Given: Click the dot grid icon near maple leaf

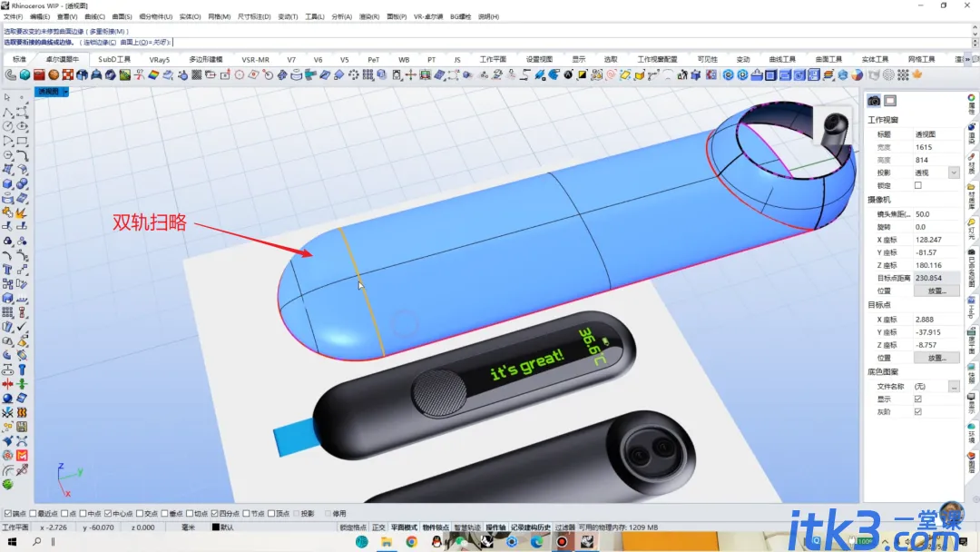Looking at the screenshot, I should coord(903,75).
